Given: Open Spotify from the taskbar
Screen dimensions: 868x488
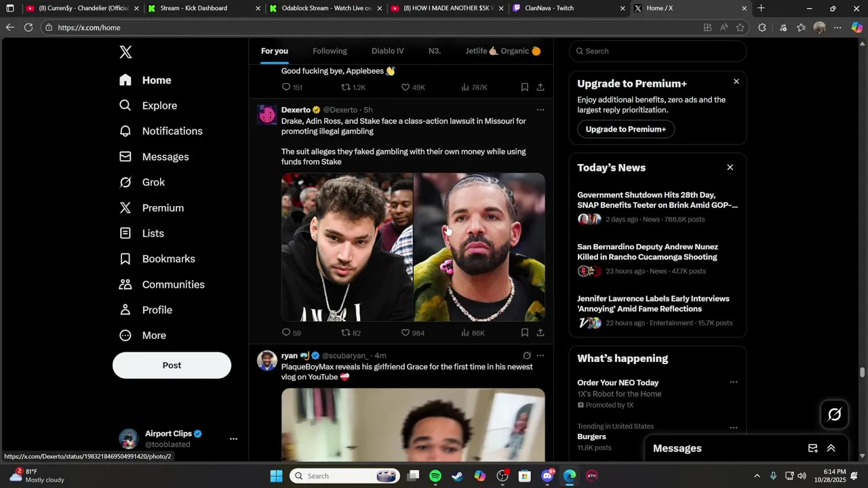Looking at the screenshot, I should (435, 476).
